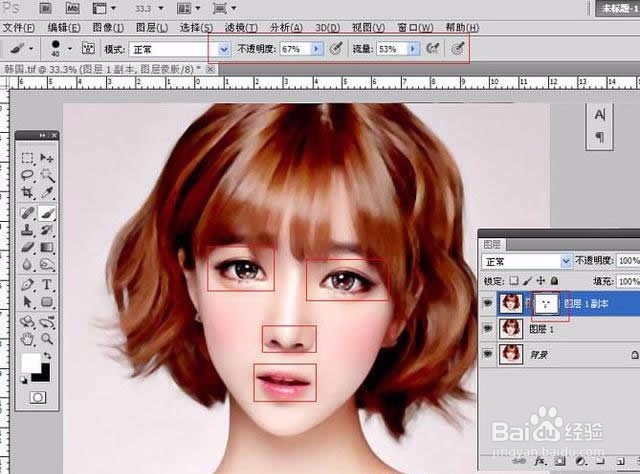
Task: Open brush mode 正常 dropdown
Action: click(223, 49)
